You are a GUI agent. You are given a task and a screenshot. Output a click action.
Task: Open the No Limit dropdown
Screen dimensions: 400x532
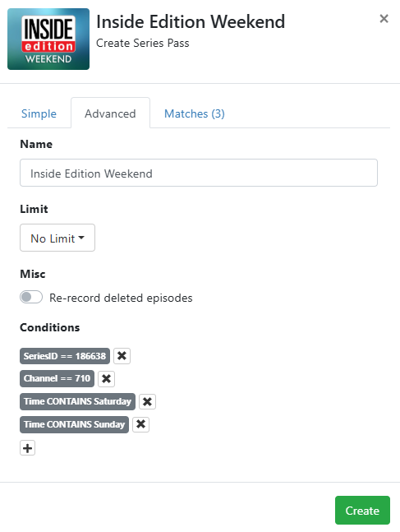[x=57, y=238]
